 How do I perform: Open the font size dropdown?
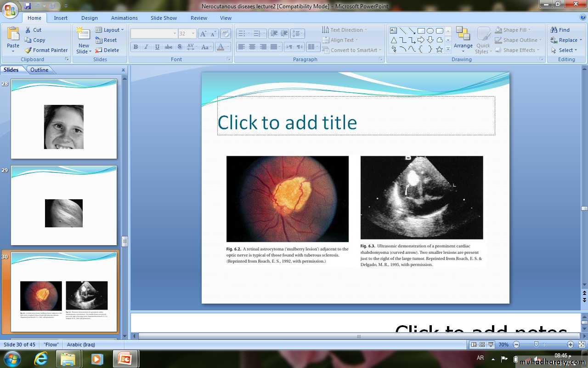(193, 34)
